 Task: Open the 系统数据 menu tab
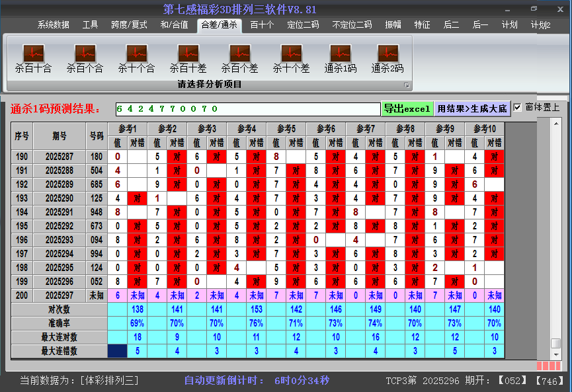pyautogui.click(x=53, y=25)
